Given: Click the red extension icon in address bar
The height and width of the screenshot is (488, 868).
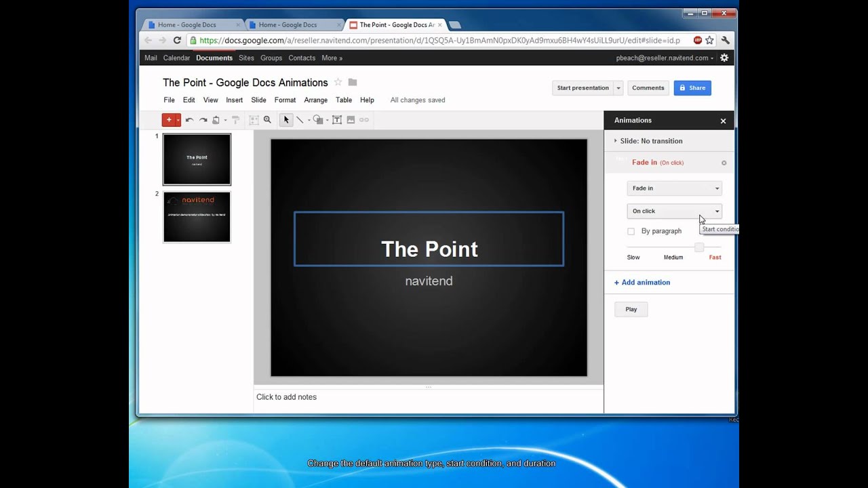Looking at the screenshot, I should pos(698,40).
